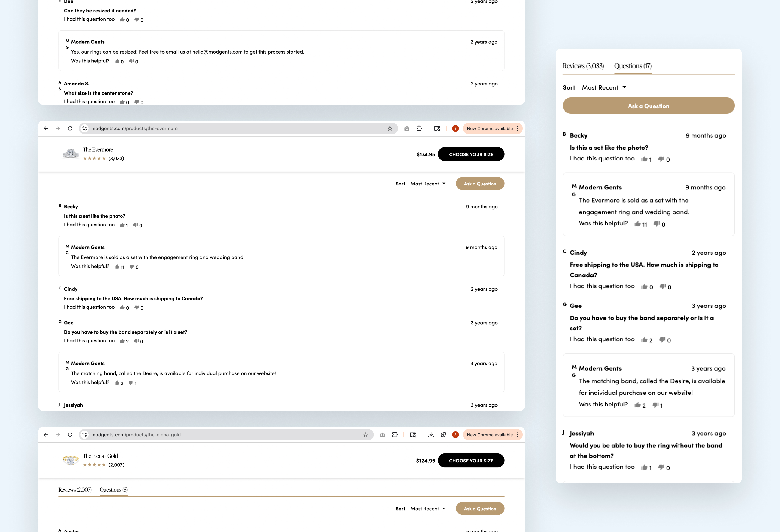Select Questions (8) tab on Elena page
780x532 pixels.
113,490
